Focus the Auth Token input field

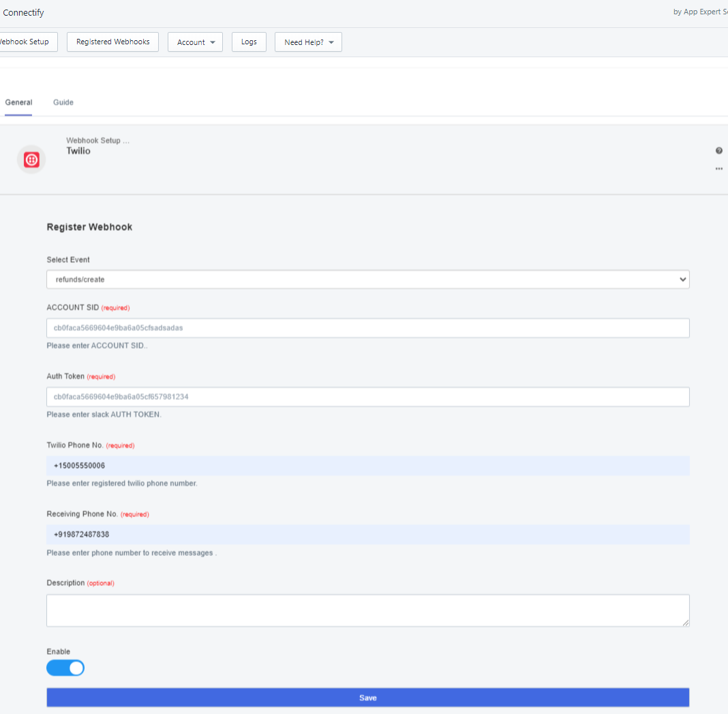pos(367,397)
